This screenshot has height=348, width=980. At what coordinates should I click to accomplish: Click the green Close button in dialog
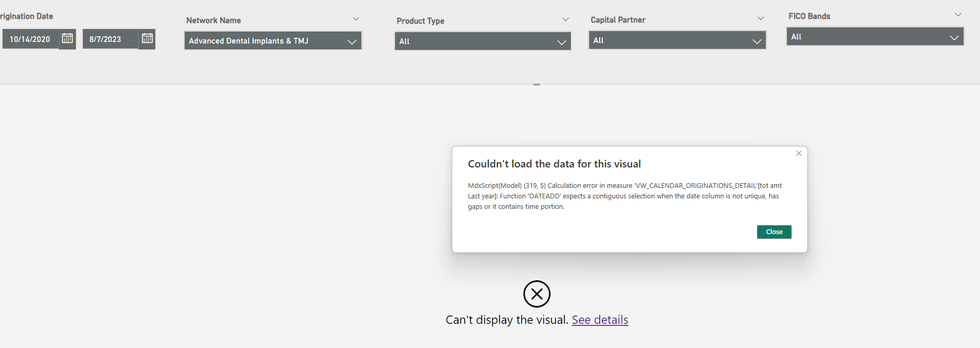[x=774, y=232]
